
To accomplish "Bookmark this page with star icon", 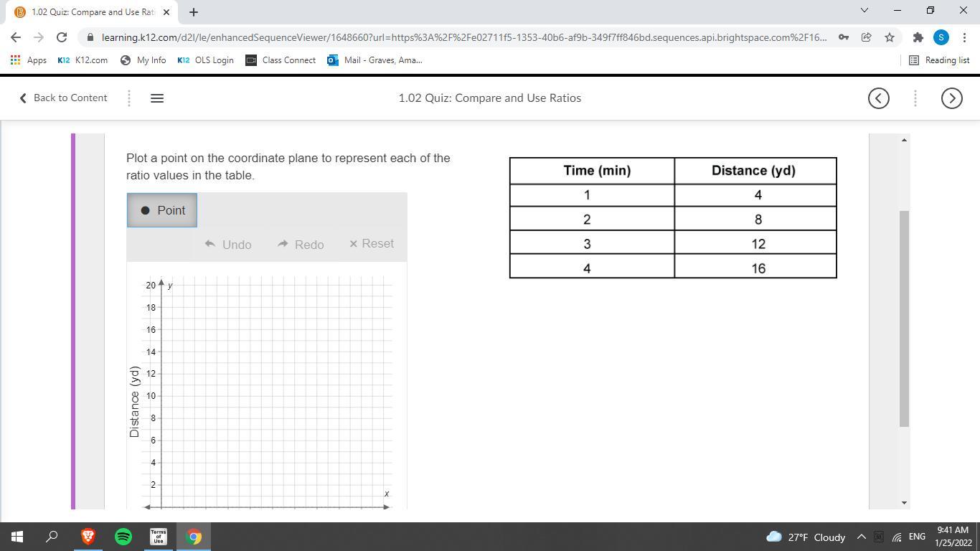I will coord(890,37).
